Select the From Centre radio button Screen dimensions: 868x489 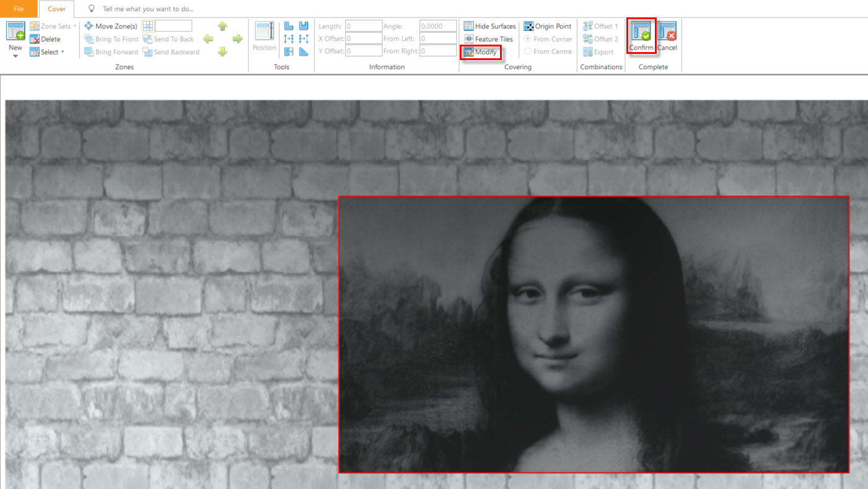(528, 51)
